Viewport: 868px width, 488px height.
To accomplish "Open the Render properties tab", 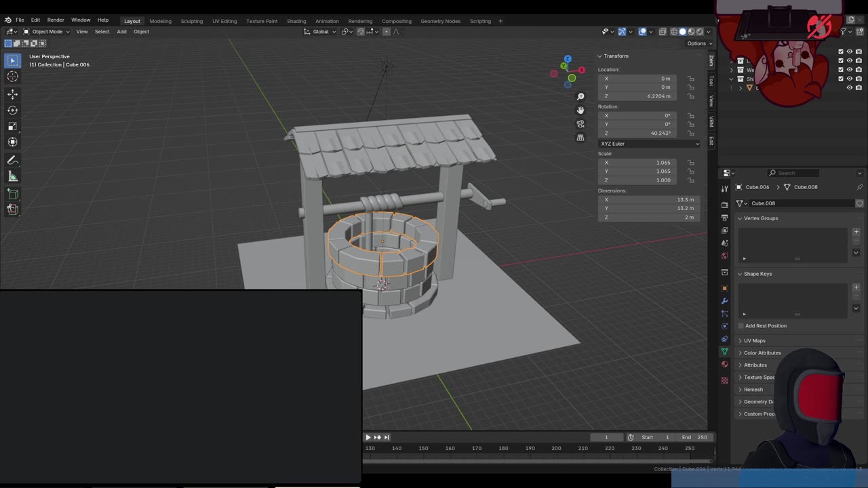I will tap(724, 204).
